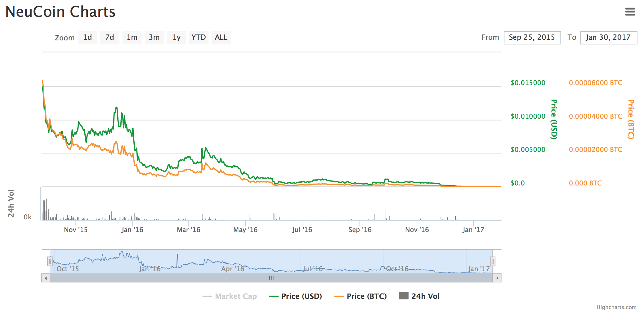Click the NeuCoin Charts heading
The height and width of the screenshot is (315, 644).
point(60,12)
